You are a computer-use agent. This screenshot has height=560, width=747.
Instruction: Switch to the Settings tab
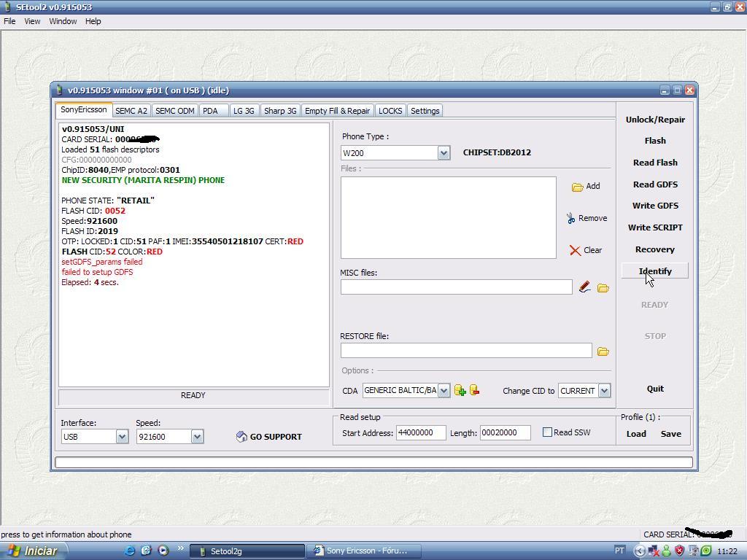coord(425,111)
